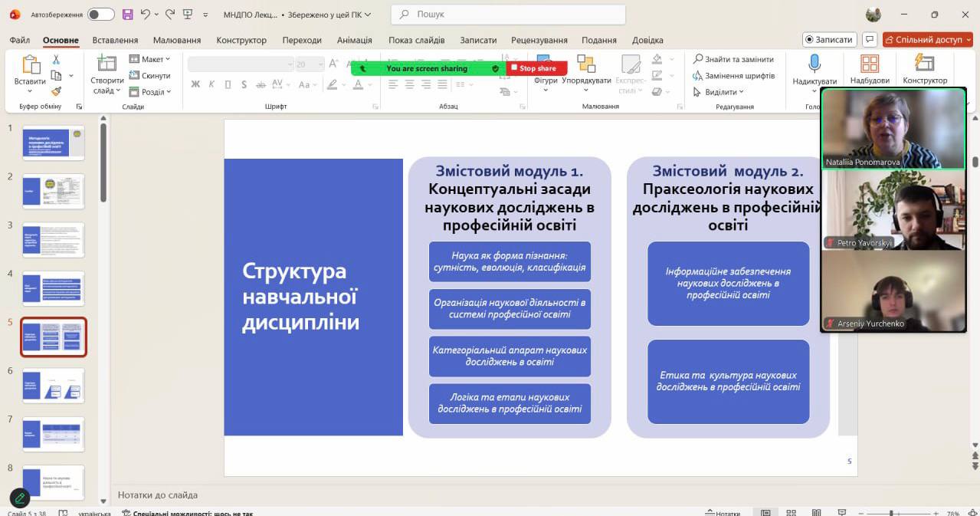
Task: Expand the Виділити select dropdown
Action: pos(719,92)
